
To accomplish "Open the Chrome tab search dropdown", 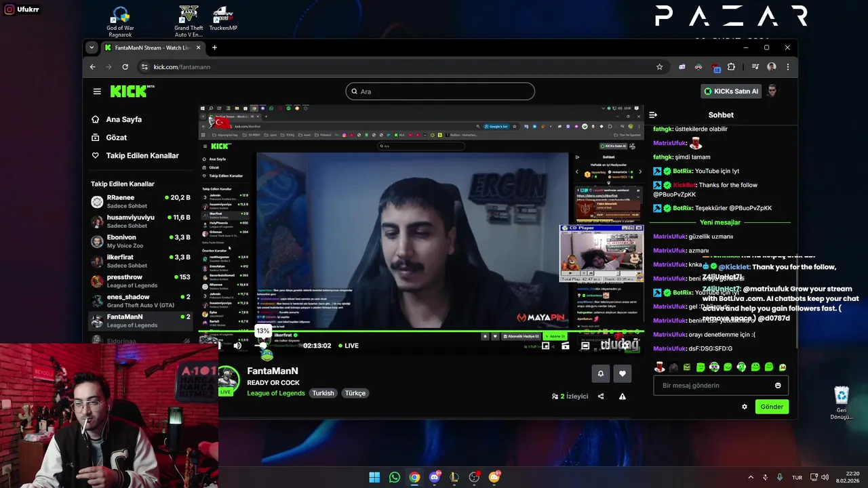I will point(92,47).
